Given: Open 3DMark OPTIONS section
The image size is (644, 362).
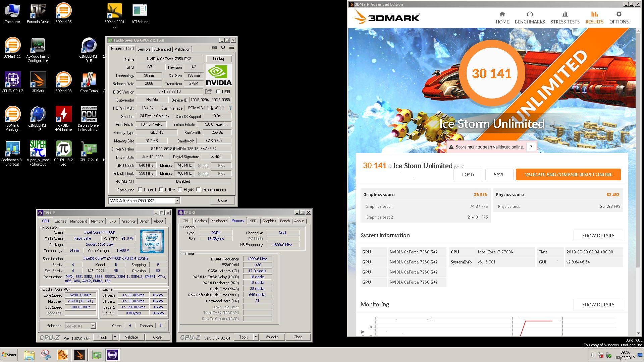Looking at the screenshot, I should (x=619, y=17).
